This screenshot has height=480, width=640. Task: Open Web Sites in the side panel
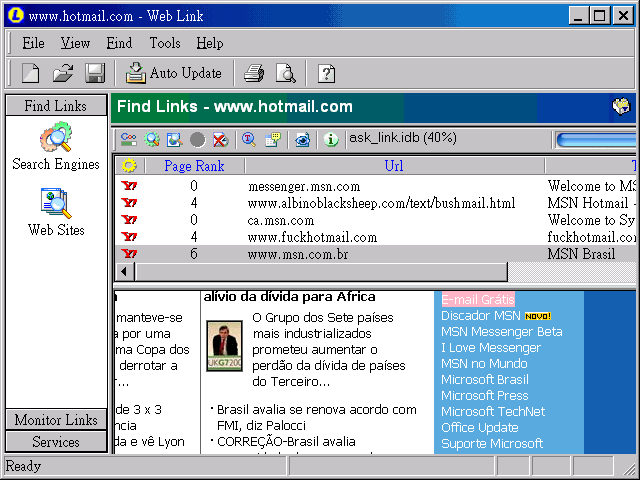point(56,212)
